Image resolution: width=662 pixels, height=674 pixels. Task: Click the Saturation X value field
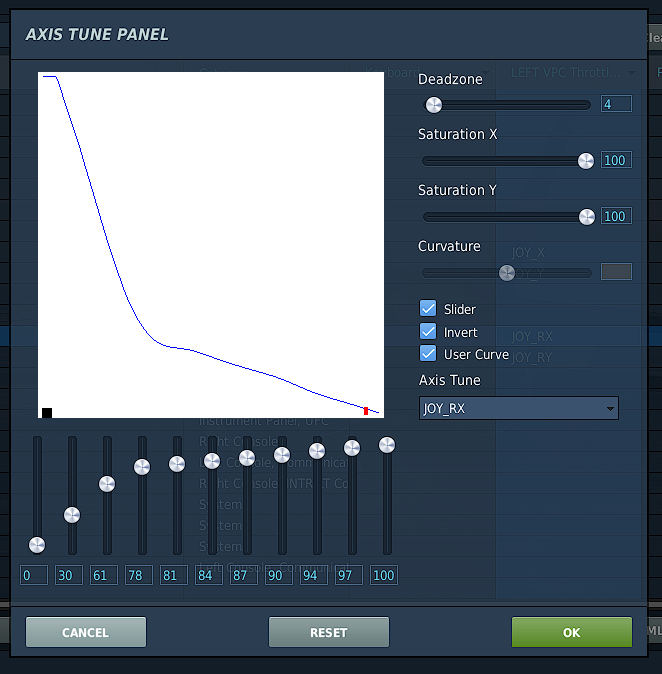tap(616, 160)
